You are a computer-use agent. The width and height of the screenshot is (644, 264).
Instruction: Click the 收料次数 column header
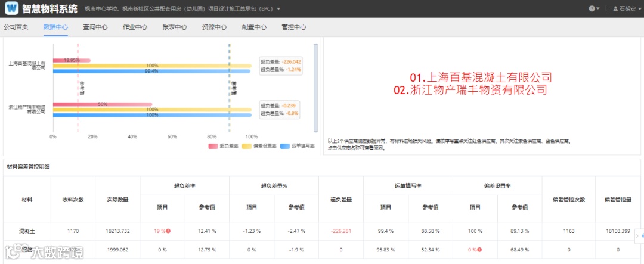click(73, 200)
